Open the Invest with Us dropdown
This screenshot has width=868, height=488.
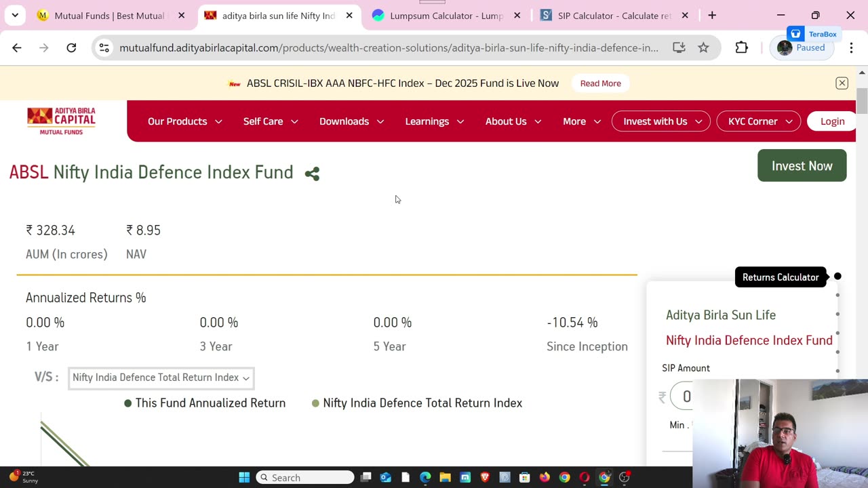coord(661,121)
